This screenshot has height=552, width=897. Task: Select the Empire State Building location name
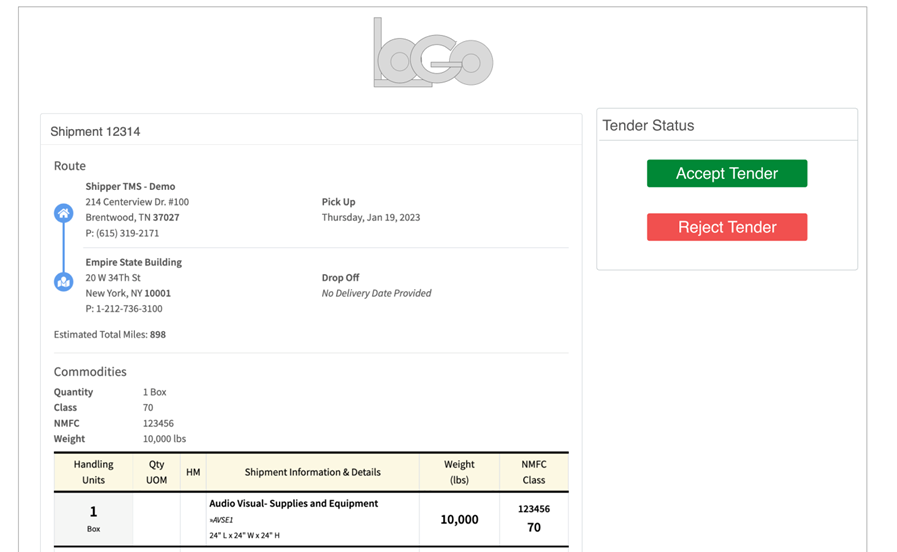tap(133, 262)
